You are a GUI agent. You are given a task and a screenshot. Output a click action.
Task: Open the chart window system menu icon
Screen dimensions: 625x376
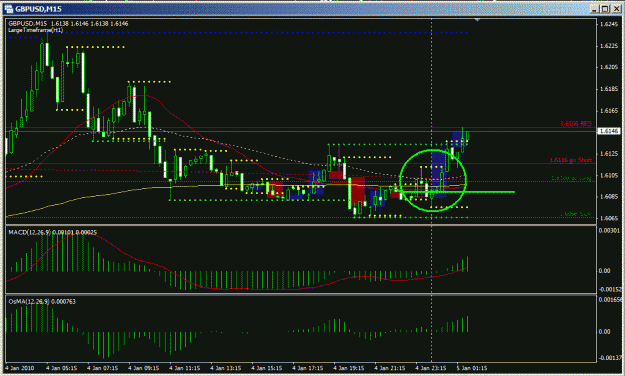point(8,8)
